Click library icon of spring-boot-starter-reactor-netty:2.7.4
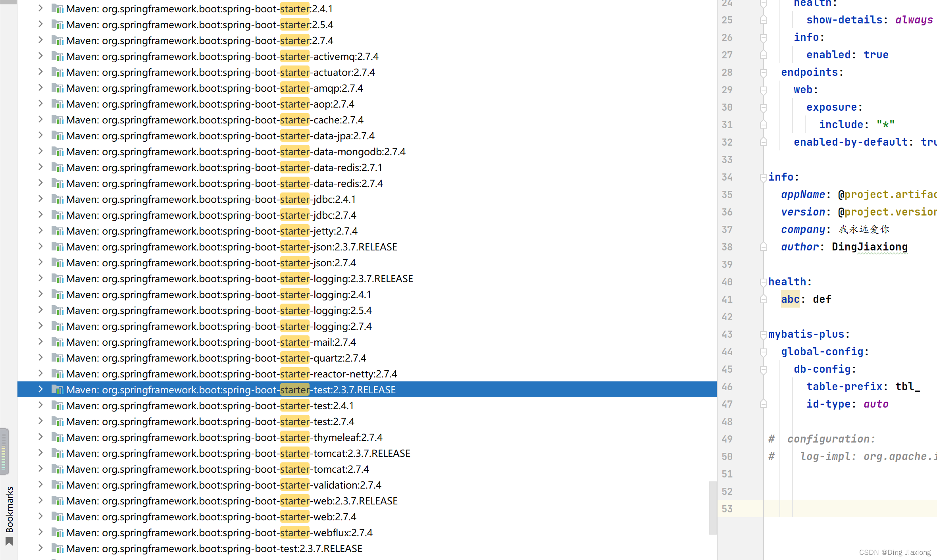This screenshot has height=560, width=937. (x=58, y=374)
